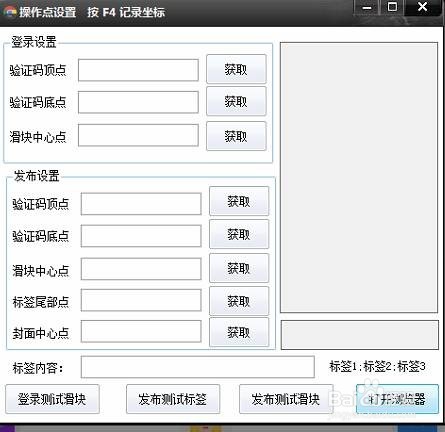Focus publish 滑块中心点 input field
Viewport: 445px width, 432px height.
[x=141, y=269]
